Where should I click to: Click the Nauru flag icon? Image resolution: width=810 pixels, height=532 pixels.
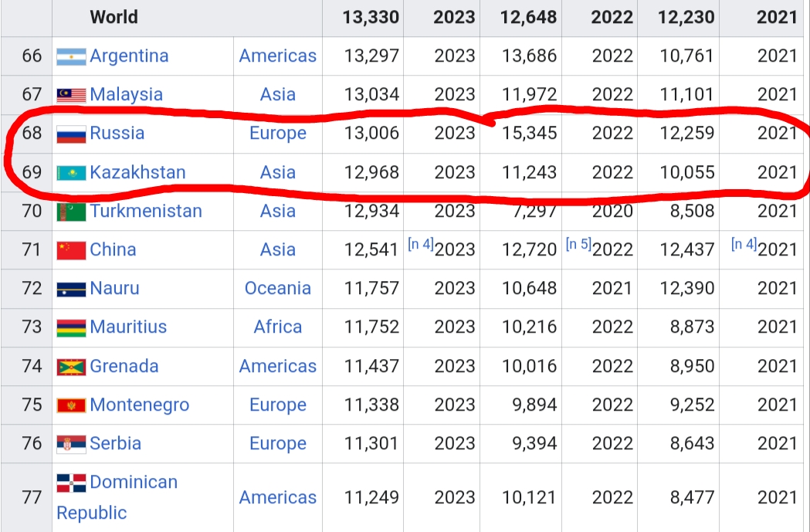tap(71, 290)
